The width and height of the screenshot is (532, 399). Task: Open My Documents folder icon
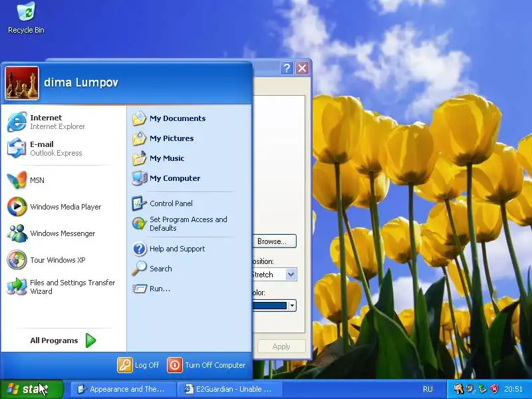point(139,118)
